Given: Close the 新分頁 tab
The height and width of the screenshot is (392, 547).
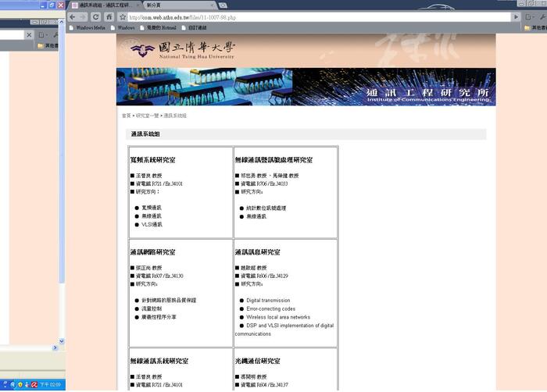Looking at the screenshot, I should [x=213, y=5].
